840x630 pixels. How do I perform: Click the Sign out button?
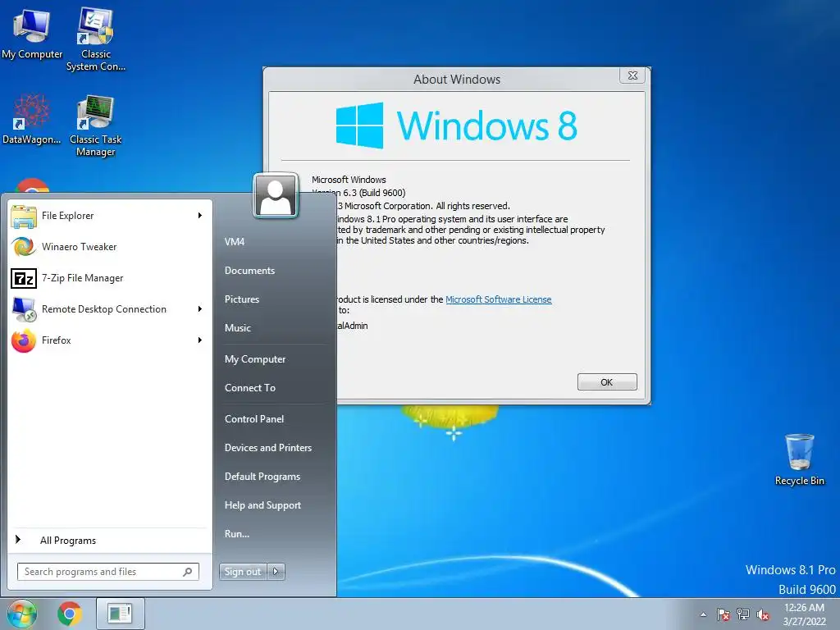pyautogui.click(x=243, y=572)
